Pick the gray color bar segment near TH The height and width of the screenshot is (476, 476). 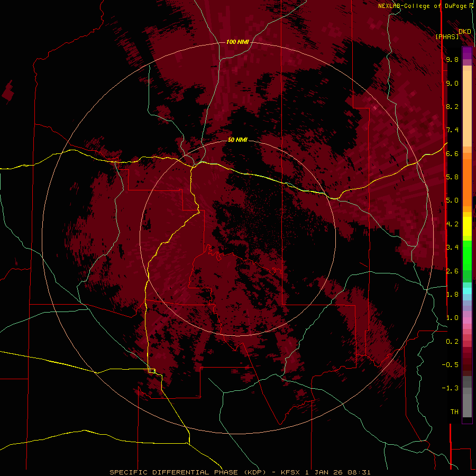click(467, 405)
